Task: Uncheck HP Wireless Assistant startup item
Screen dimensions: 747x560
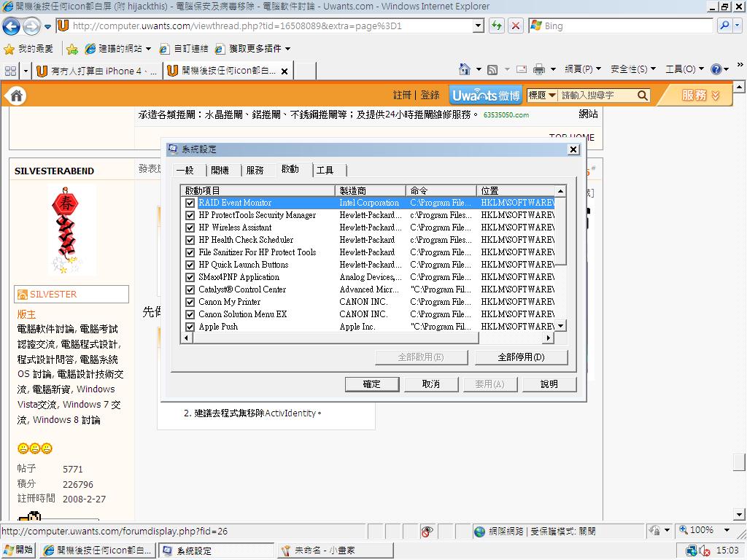Action: coord(190,227)
